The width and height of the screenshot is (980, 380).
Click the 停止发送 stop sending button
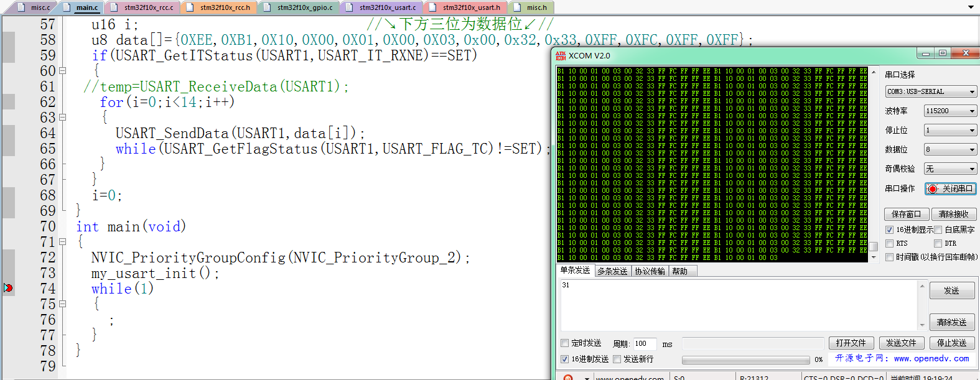click(952, 343)
